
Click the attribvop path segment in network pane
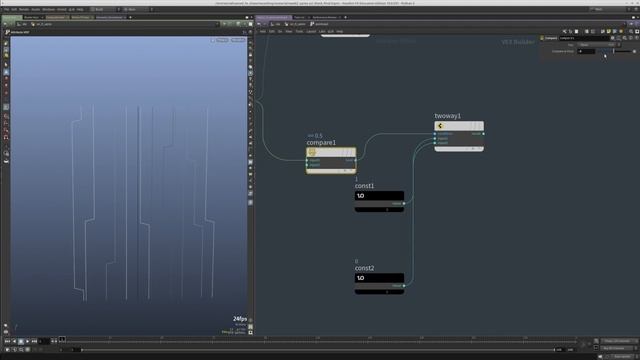(x=319, y=24)
